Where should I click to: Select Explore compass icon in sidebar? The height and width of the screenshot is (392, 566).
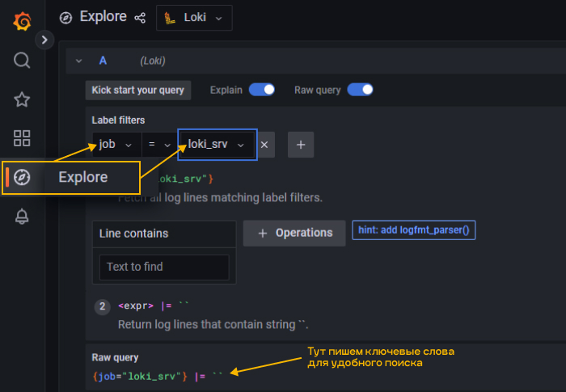[x=22, y=177]
